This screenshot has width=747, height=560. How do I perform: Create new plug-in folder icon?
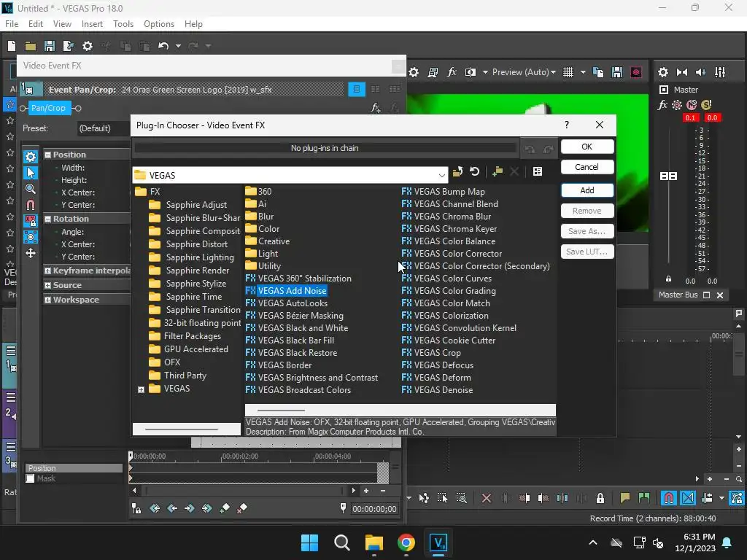tap(498, 171)
